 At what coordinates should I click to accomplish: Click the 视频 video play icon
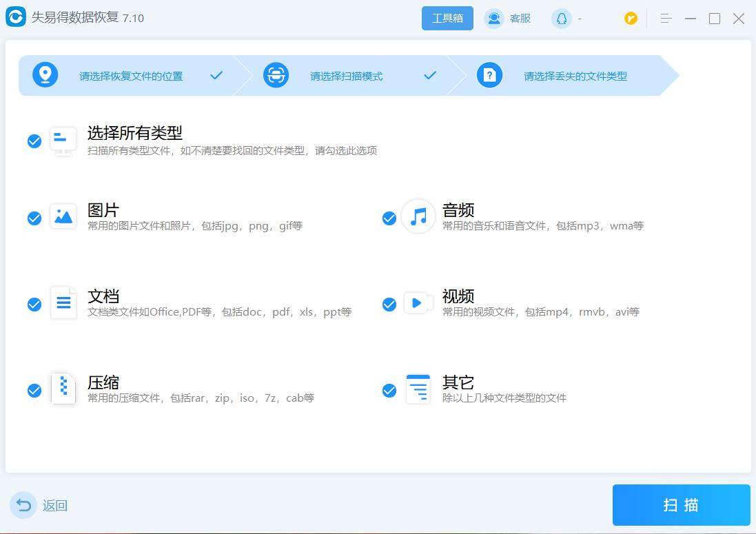[x=418, y=302]
